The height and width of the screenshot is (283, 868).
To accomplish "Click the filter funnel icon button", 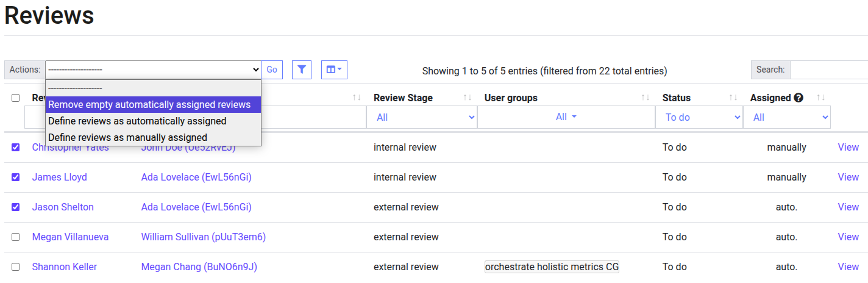I will 302,70.
